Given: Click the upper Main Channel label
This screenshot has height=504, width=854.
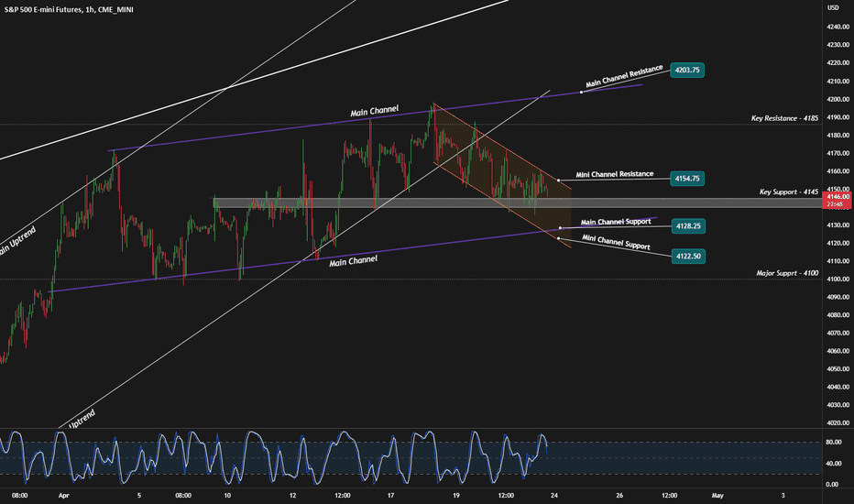Looking at the screenshot, I should [374, 111].
